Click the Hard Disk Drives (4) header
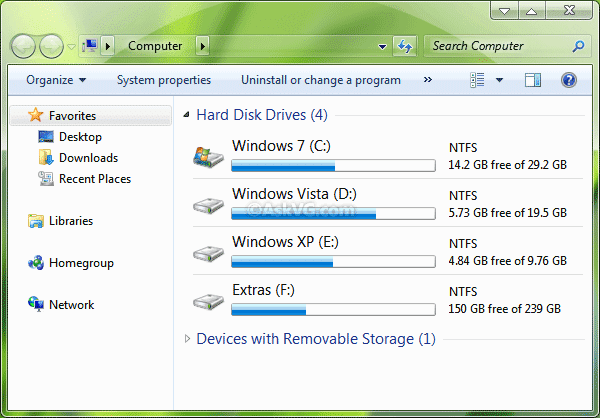600x418 pixels. (262, 115)
